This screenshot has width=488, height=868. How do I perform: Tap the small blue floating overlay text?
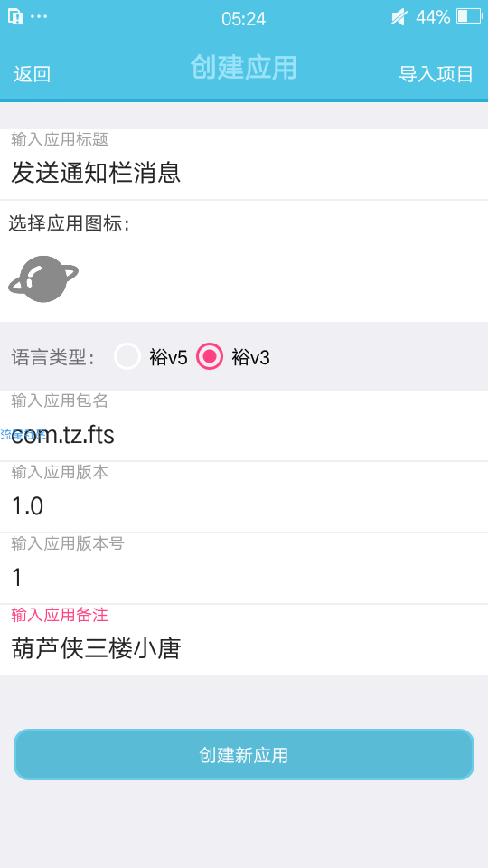pyautogui.click(x=22, y=434)
